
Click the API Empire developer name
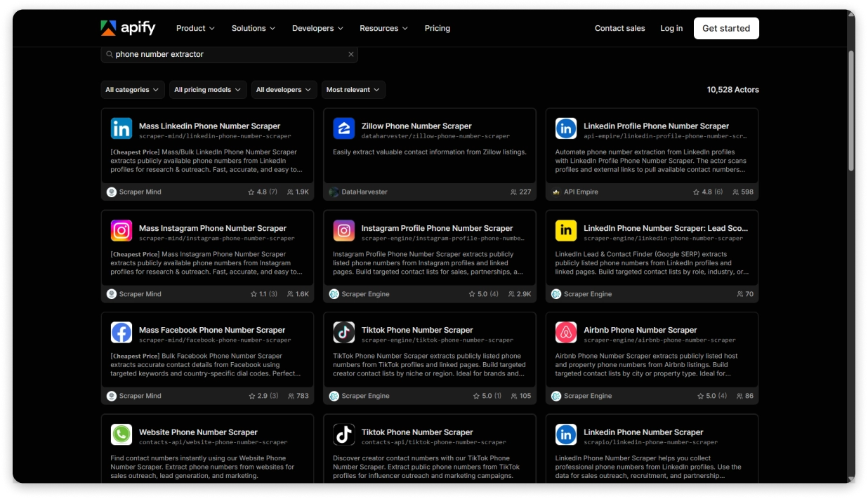[x=581, y=192]
